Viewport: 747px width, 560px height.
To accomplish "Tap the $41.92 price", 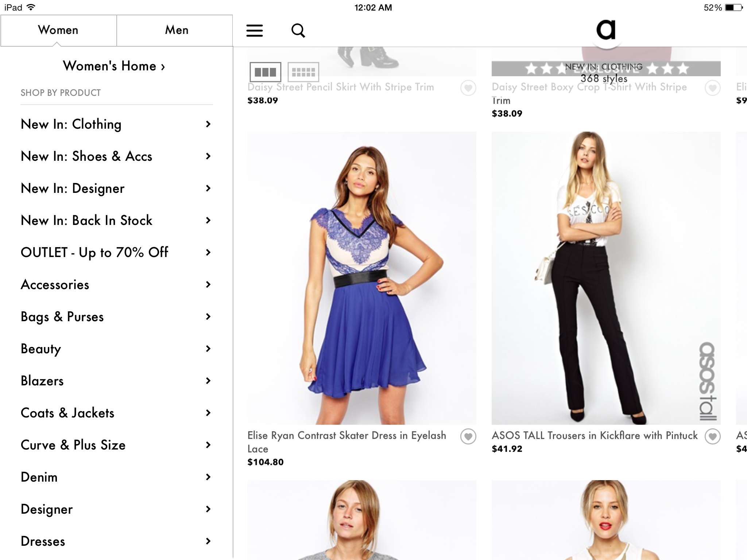I will click(507, 449).
